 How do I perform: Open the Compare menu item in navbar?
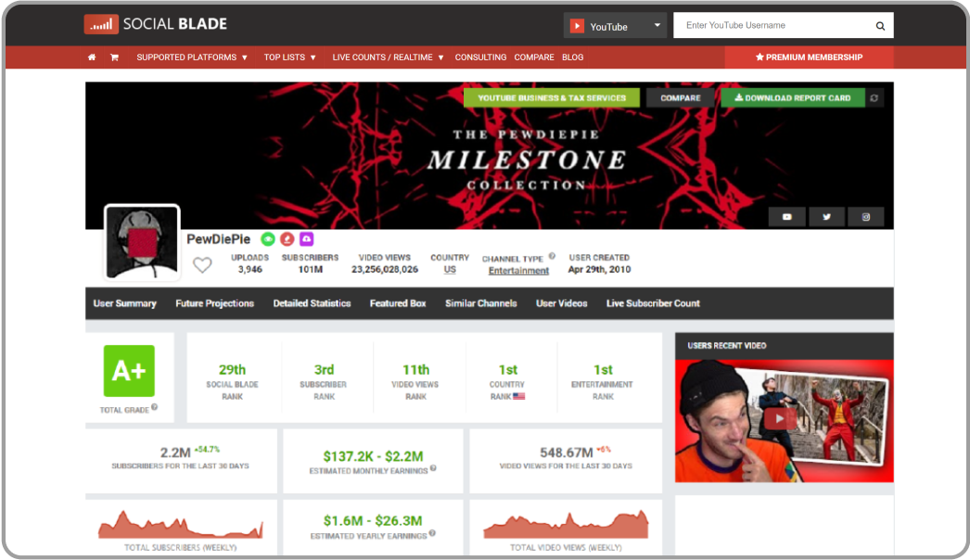(x=534, y=57)
